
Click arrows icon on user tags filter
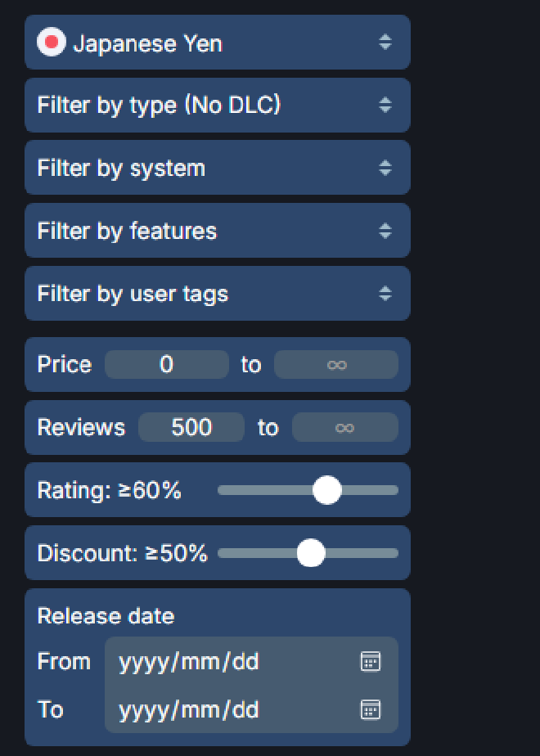[385, 293]
